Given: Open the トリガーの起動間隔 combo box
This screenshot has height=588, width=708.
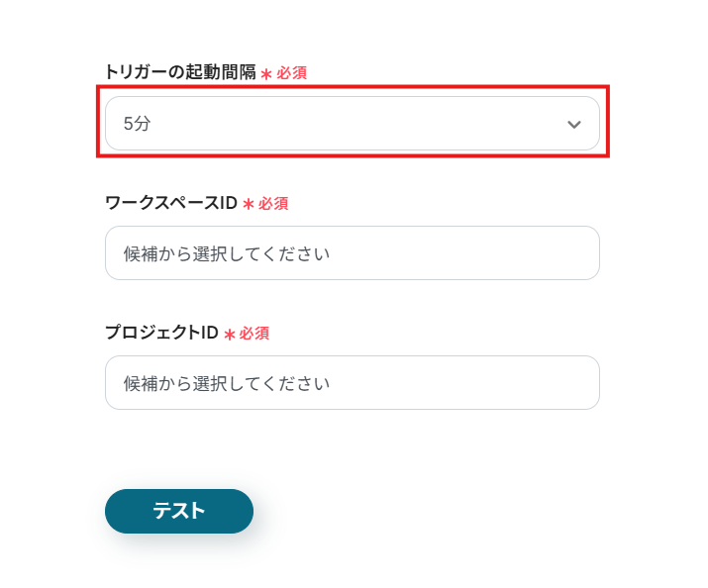Looking at the screenshot, I should coord(352,124).
